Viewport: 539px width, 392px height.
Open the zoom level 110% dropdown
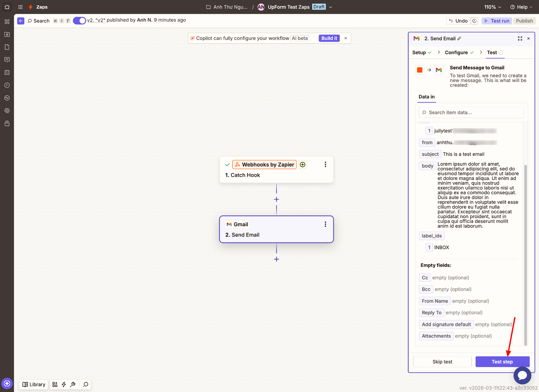click(x=492, y=7)
